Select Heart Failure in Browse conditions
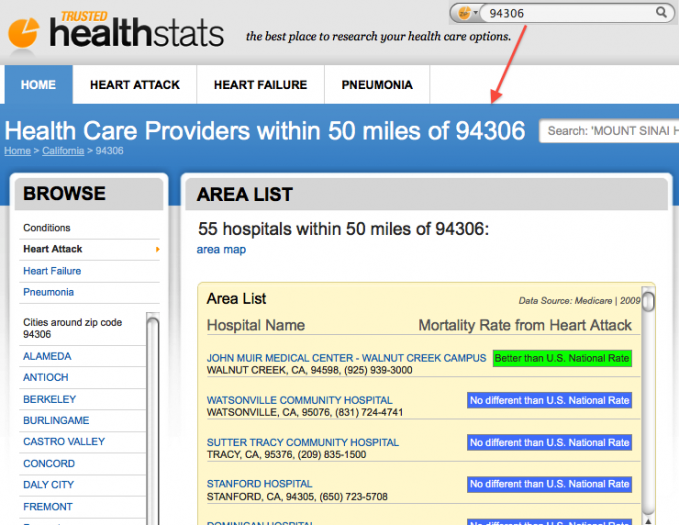 [52, 271]
